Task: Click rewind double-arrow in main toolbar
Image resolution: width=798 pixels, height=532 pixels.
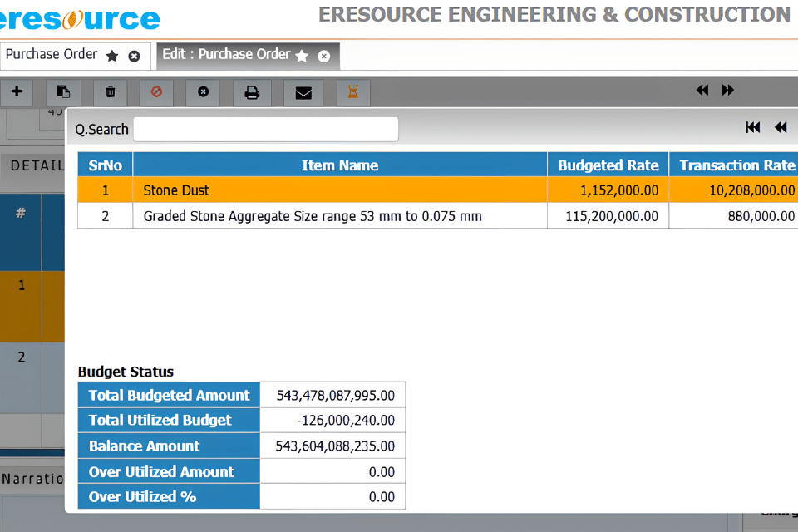Action: point(702,90)
